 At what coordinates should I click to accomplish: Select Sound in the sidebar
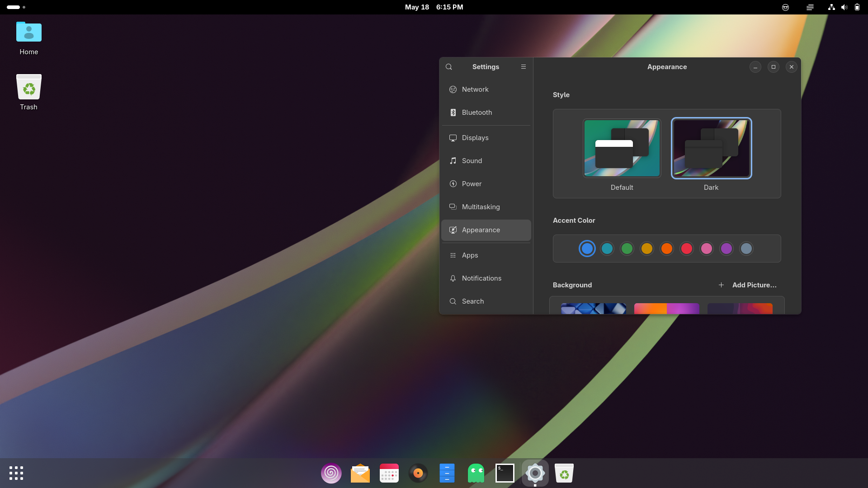pyautogui.click(x=486, y=161)
